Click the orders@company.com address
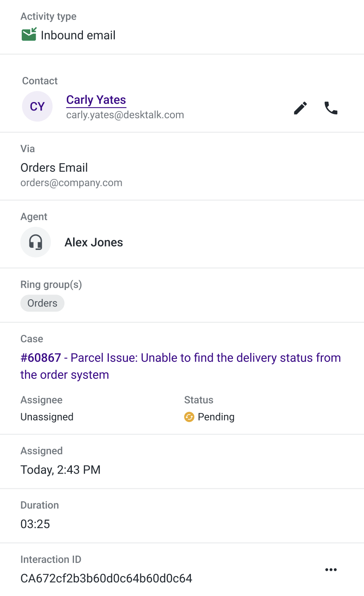364x596 pixels. click(71, 183)
